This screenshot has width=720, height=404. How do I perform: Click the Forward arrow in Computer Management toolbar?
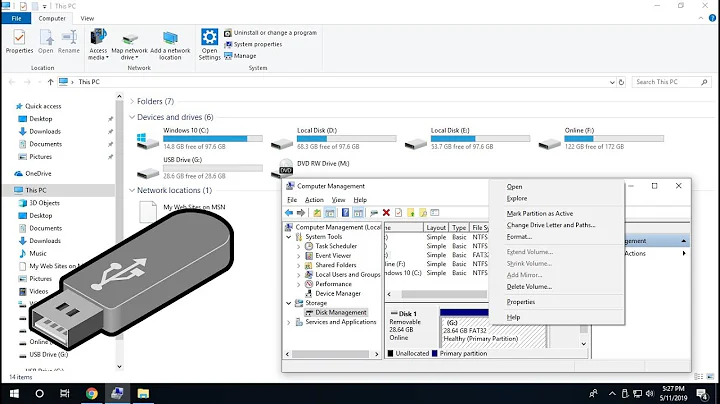click(x=301, y=213)
